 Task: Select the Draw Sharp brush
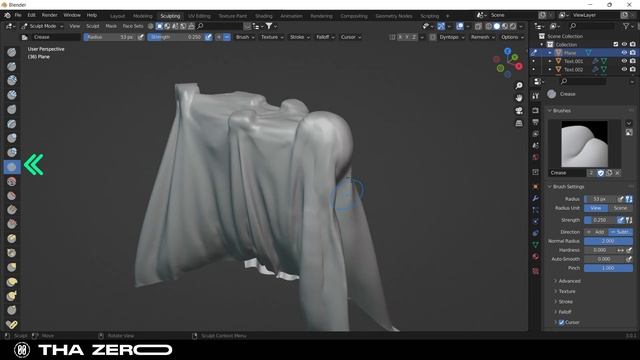(x=12, y=67)
